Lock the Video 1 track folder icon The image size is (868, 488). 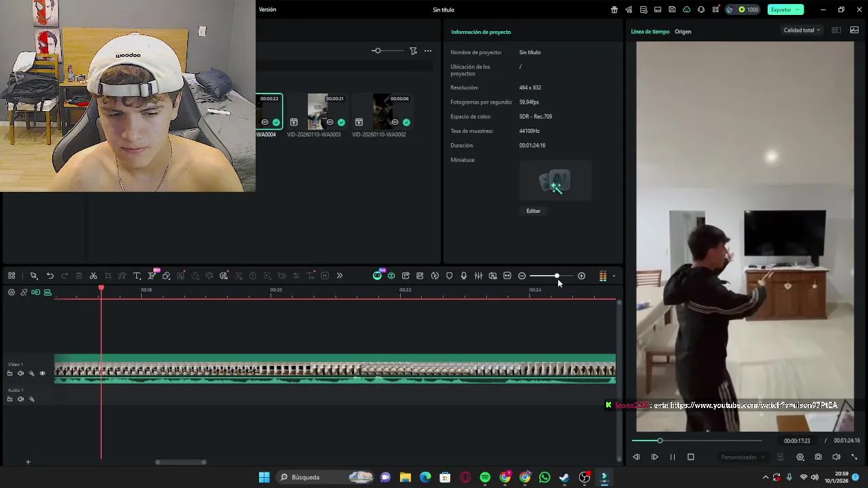(x=9, y=373)
